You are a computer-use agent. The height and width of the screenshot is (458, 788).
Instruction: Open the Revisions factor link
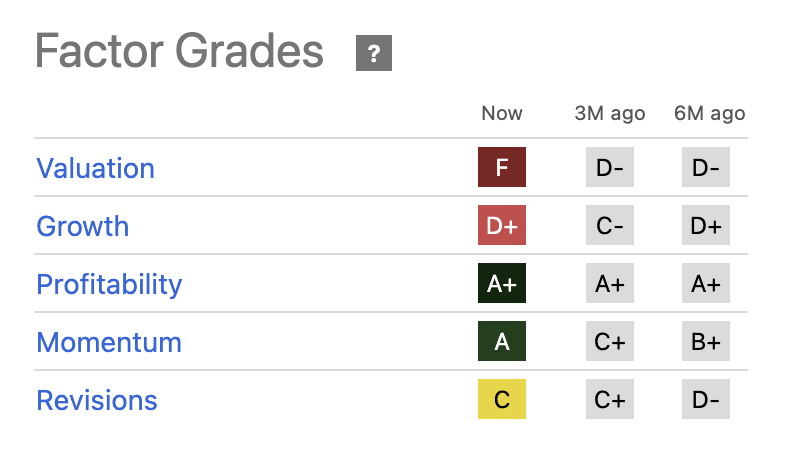tap(97, 401)
